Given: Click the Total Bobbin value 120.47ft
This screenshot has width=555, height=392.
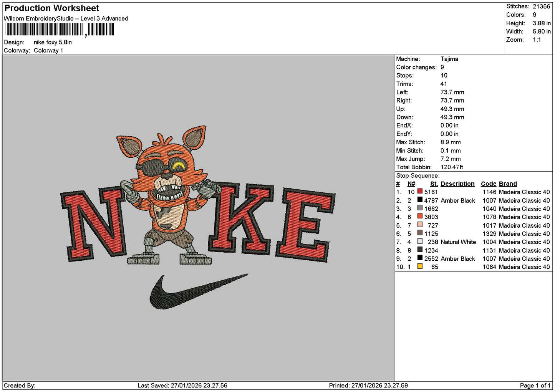Looking at the screenshot, I should [452, 167].
